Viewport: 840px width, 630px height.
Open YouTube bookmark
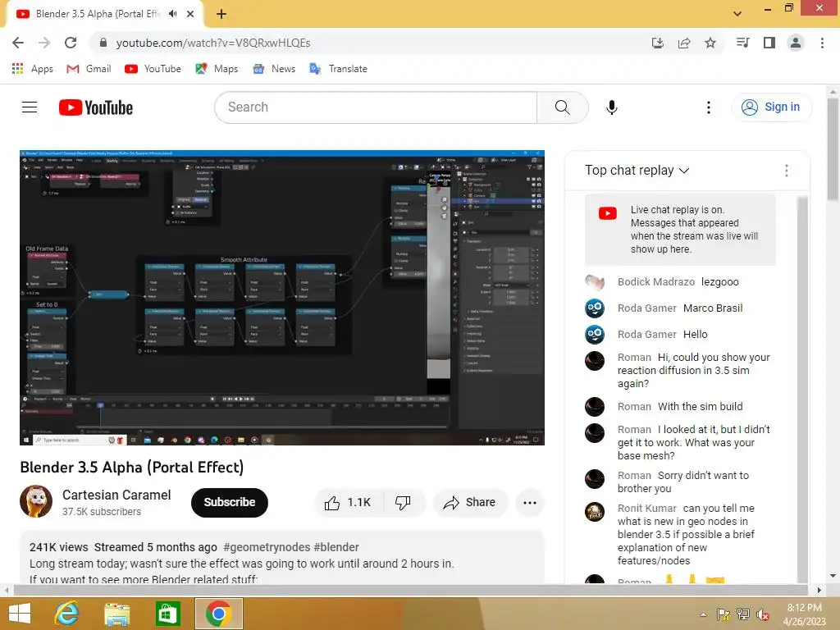(x=153, y=69)
